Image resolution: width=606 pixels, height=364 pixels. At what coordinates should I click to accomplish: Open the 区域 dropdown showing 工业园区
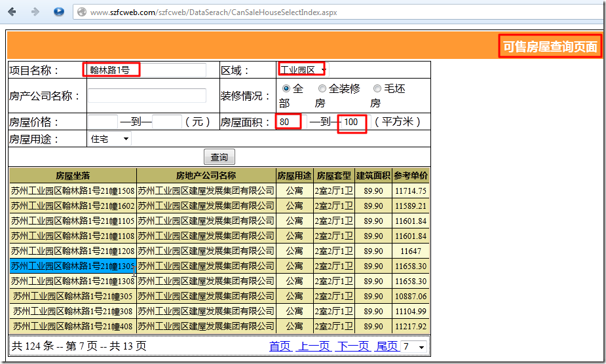tap(303, 70)
